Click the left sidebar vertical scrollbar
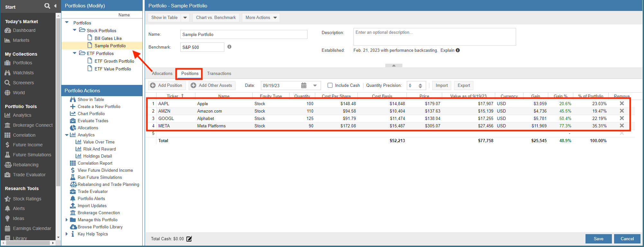This screenshot has height=247, width=644. click(58, 103)
